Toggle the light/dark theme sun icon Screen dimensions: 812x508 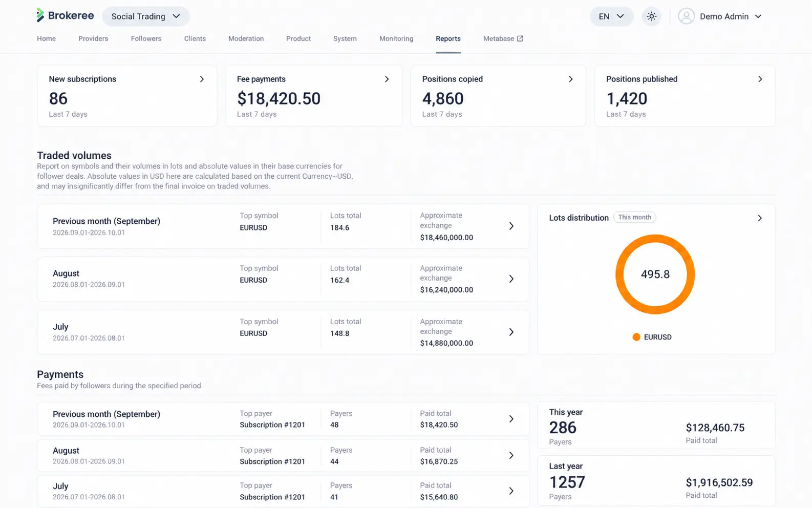651,16
